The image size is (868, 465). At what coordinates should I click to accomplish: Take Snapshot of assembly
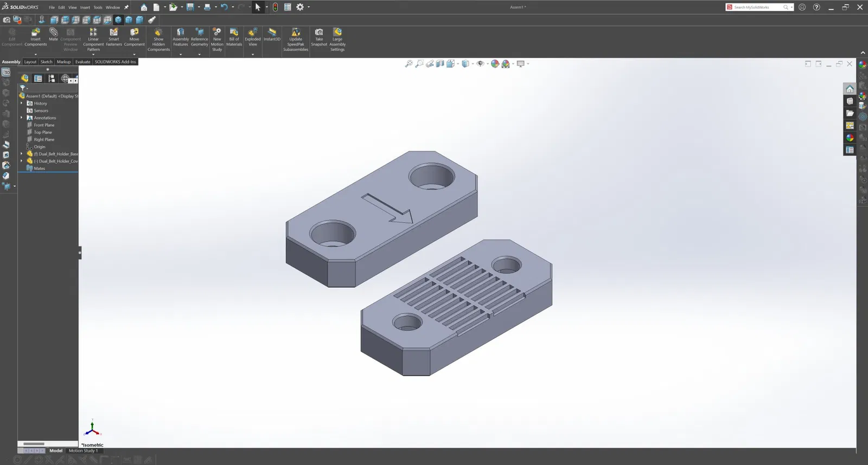tap(319, 37)
